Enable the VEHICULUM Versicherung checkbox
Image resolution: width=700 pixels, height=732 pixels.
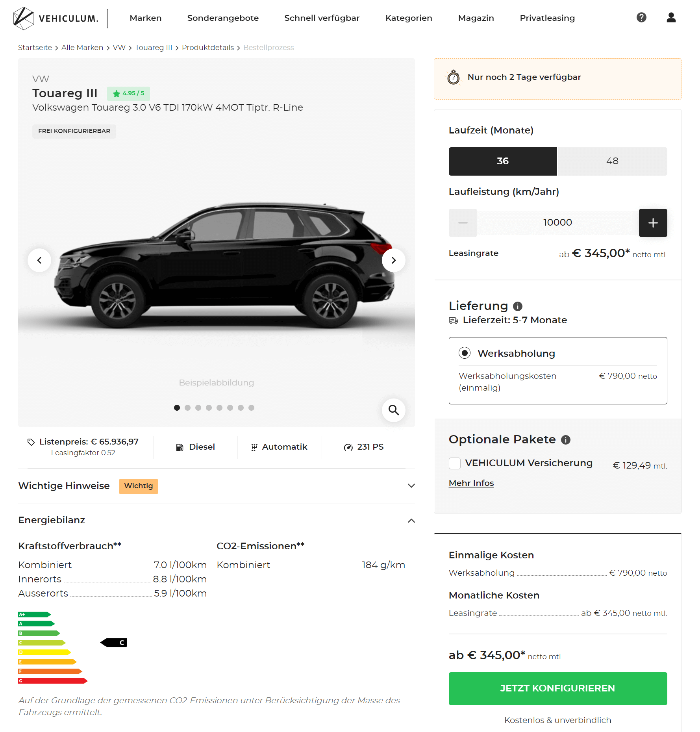click(x=455, y=463)
